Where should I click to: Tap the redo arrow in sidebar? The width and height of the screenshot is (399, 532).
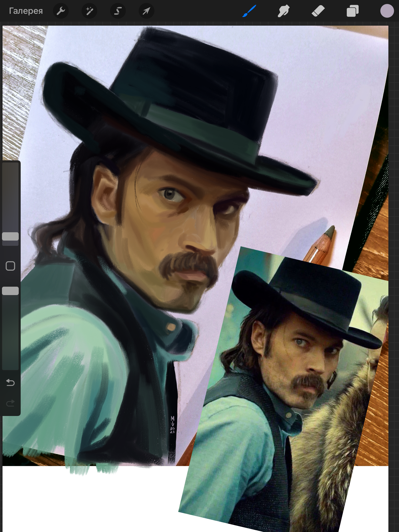click(x=10, y=403)
